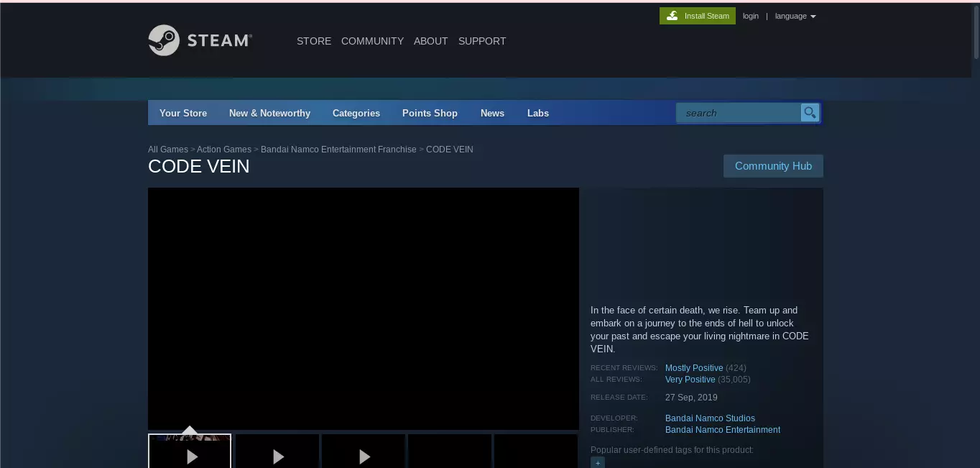Open the News tab
Screen dimensions: 980x468
pyautogui.click(x=492, y=113)
